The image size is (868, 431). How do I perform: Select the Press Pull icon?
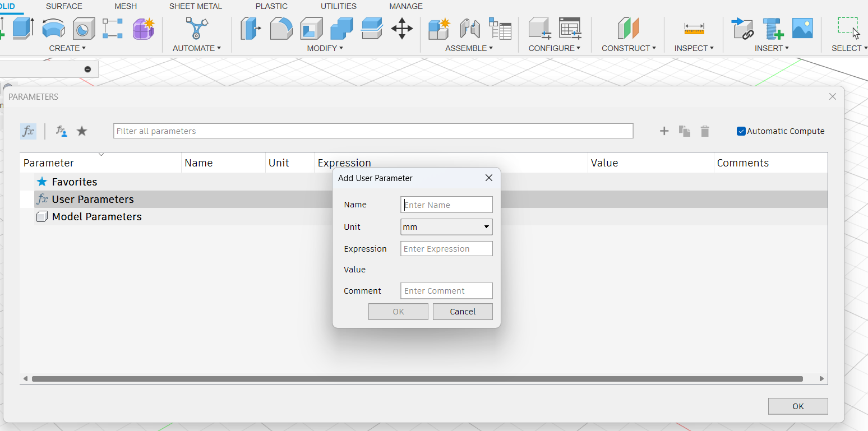pyautogui.click(x=251, y=28)
